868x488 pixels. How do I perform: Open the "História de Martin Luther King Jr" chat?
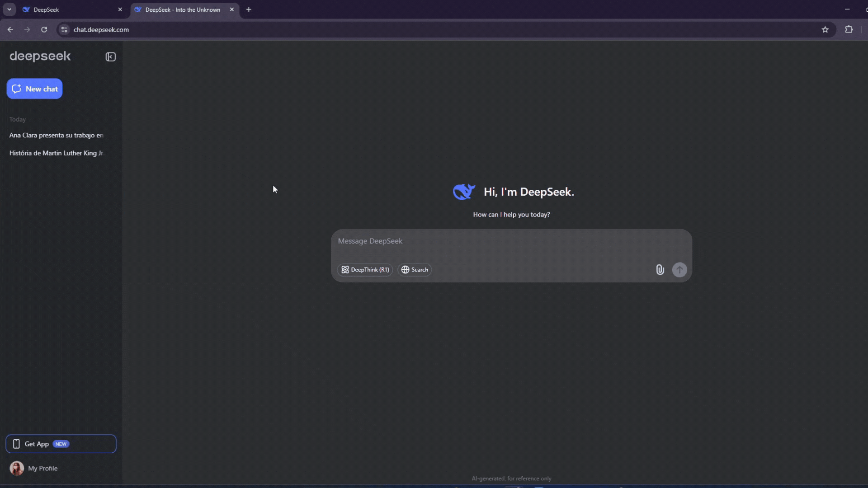point(57,153)
